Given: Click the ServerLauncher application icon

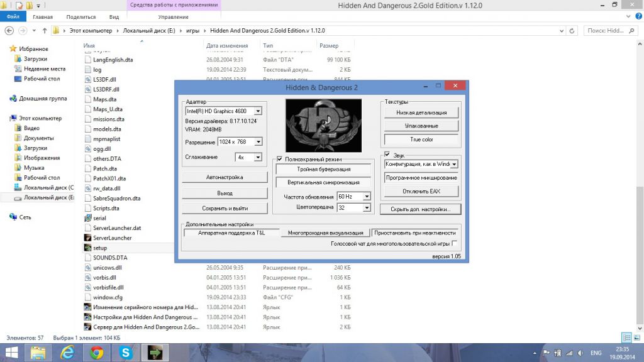Looking at the screenshot, I should [x=87, y=238].
